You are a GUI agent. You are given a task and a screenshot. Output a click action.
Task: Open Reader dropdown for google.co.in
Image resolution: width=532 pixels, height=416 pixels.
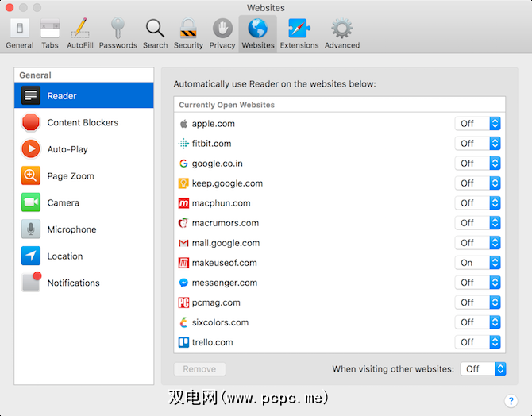(x=478, y=164)
